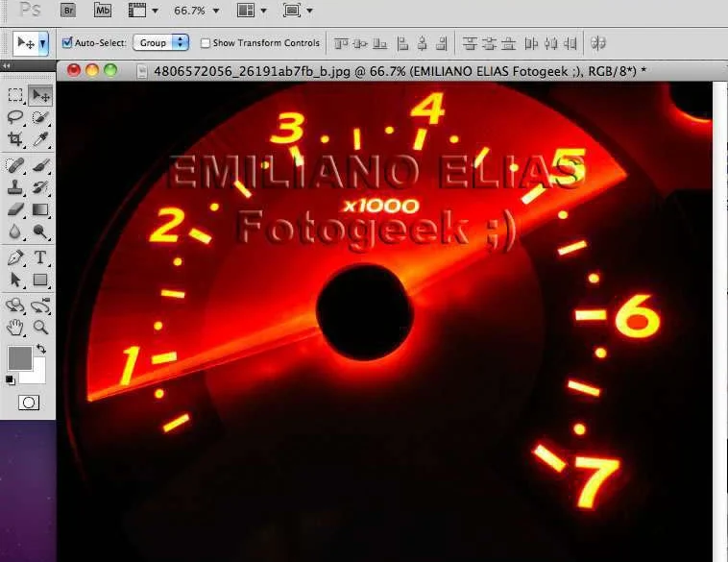Screen dimensions: 728x562
Task: Uncheck the Auto-Select checkbox
Action: tap(67, 42)
